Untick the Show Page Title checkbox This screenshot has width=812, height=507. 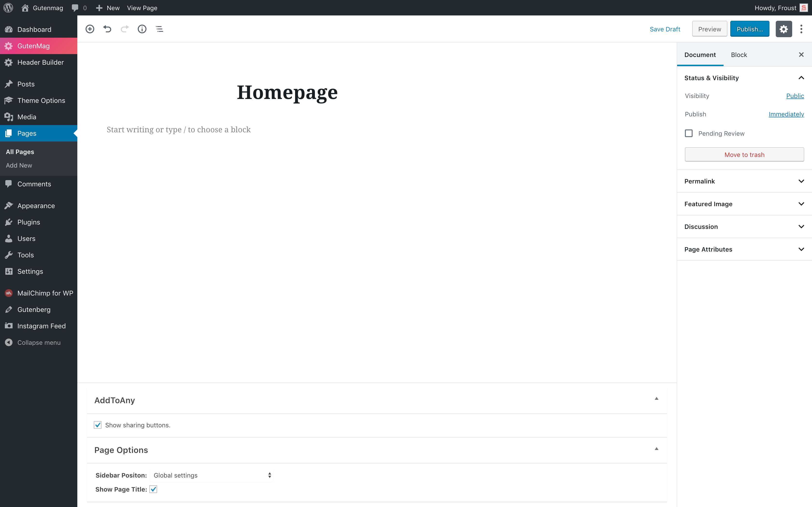tap(153, 489)
